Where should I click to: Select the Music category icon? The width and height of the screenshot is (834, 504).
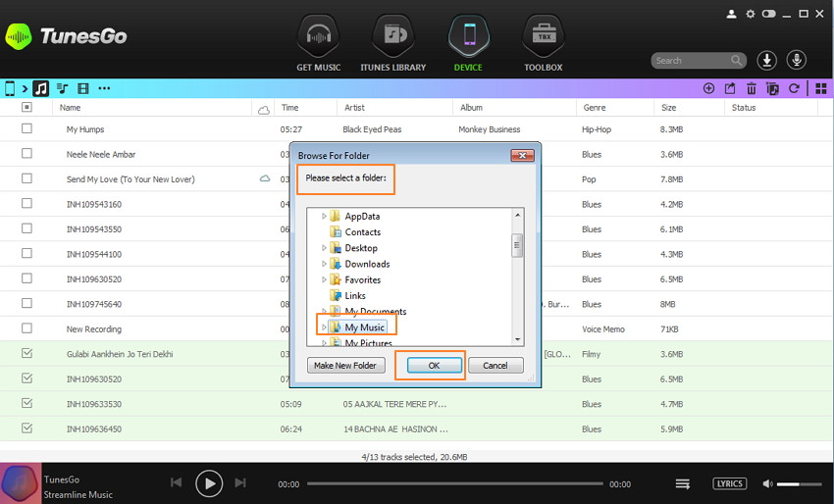(x=41, y=88)
